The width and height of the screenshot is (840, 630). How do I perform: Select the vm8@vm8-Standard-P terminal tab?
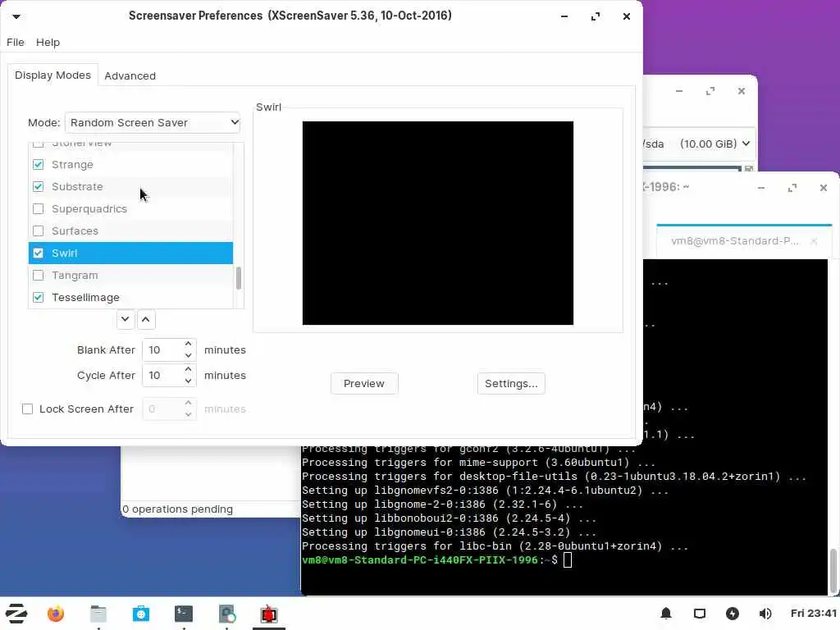coord(744,241)
